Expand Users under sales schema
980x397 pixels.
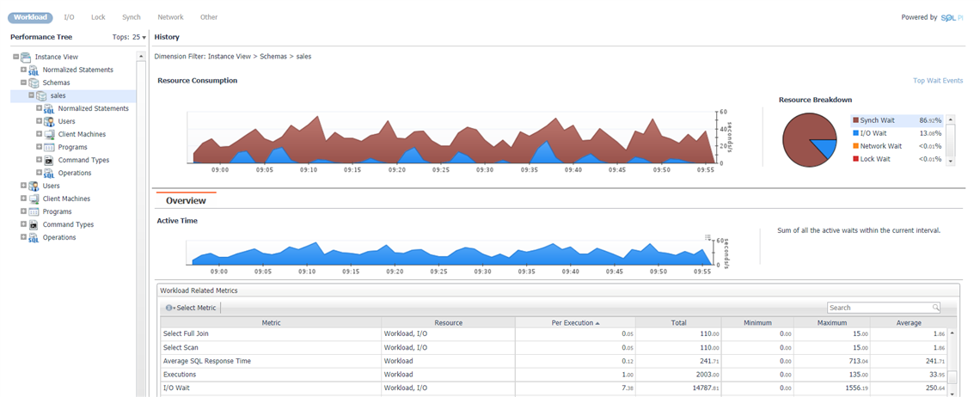point(39,120)
